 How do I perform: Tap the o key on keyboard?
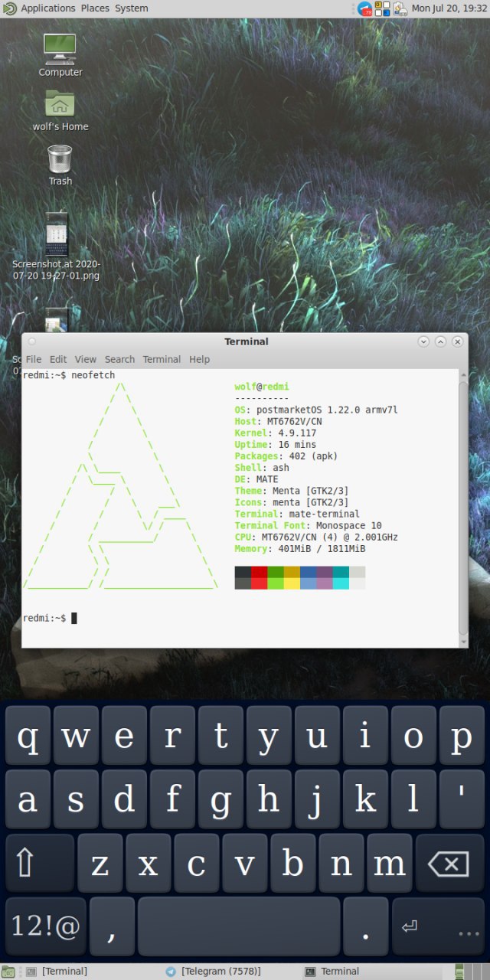pyautogui.click(x=413, y=737)
